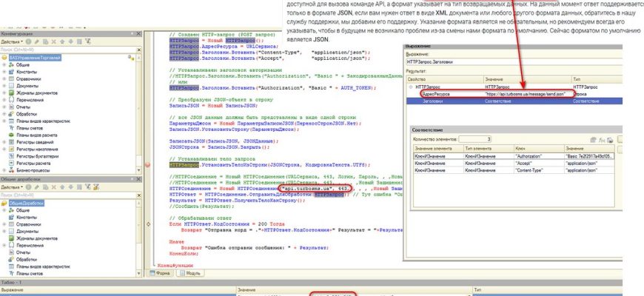Close the Конфигурация panel
The height and width of the screenshot is (296, 644).
click(139, 33)
